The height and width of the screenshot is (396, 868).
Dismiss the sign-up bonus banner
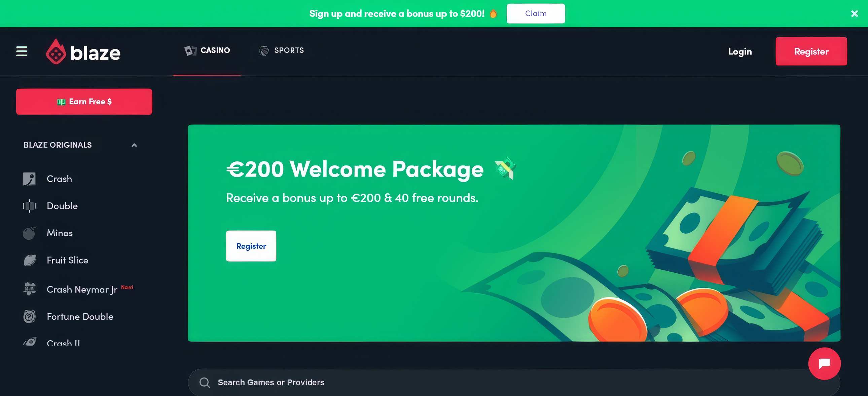[x=854, y=13]
